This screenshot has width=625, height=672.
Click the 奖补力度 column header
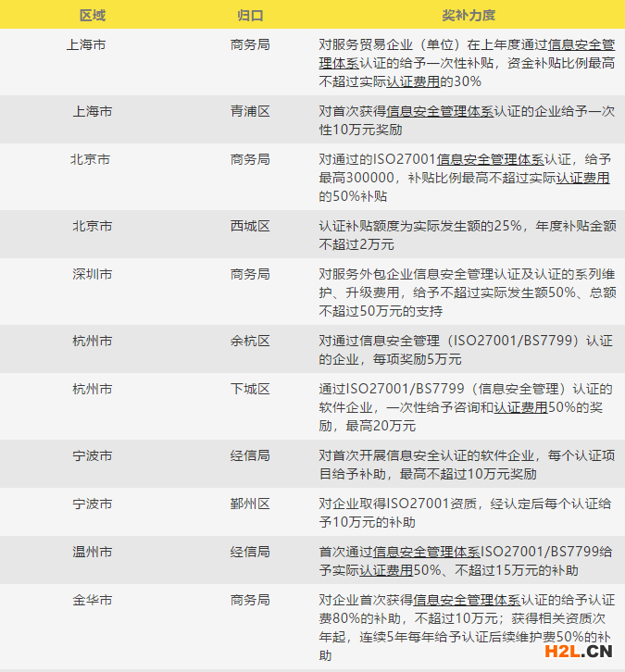coord(468,16)
